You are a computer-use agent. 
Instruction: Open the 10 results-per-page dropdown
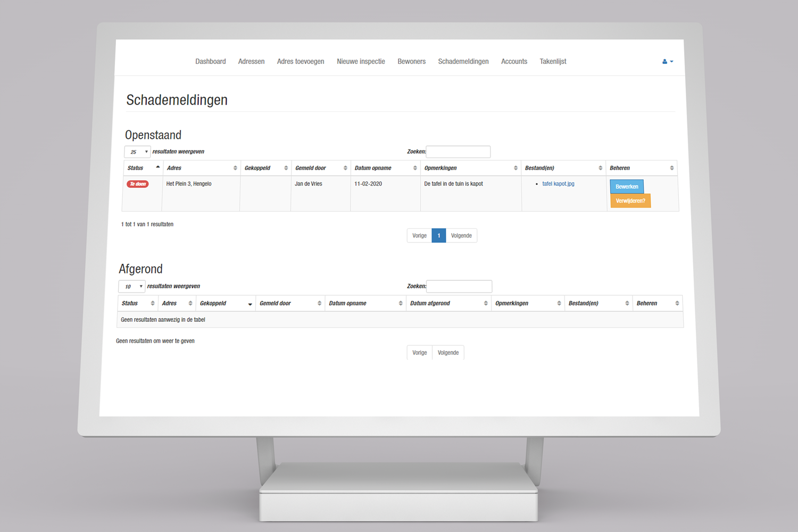coord(131,287)
